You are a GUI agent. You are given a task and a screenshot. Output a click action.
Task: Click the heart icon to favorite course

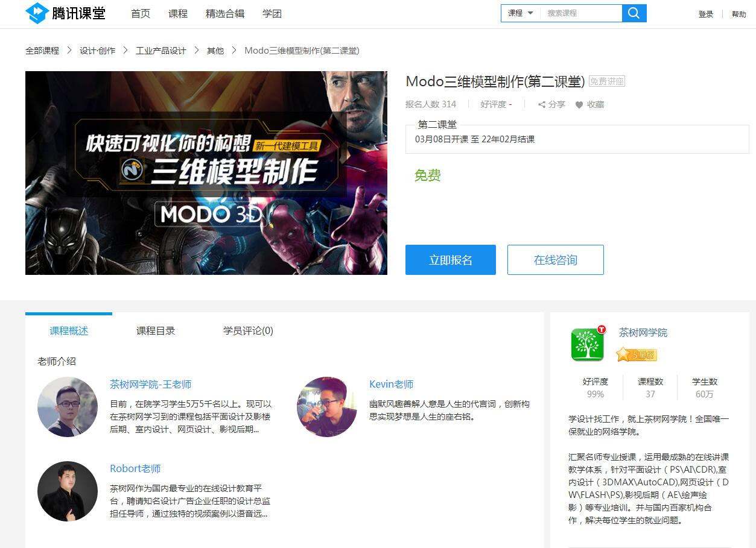tap(579, 105)
